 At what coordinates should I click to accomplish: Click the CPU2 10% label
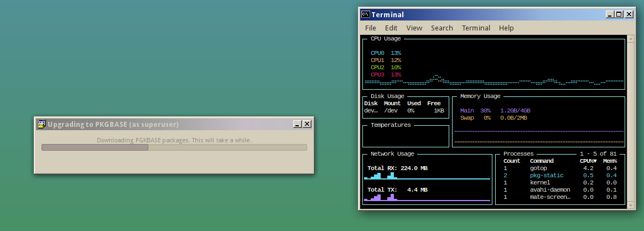click(386, 68)
